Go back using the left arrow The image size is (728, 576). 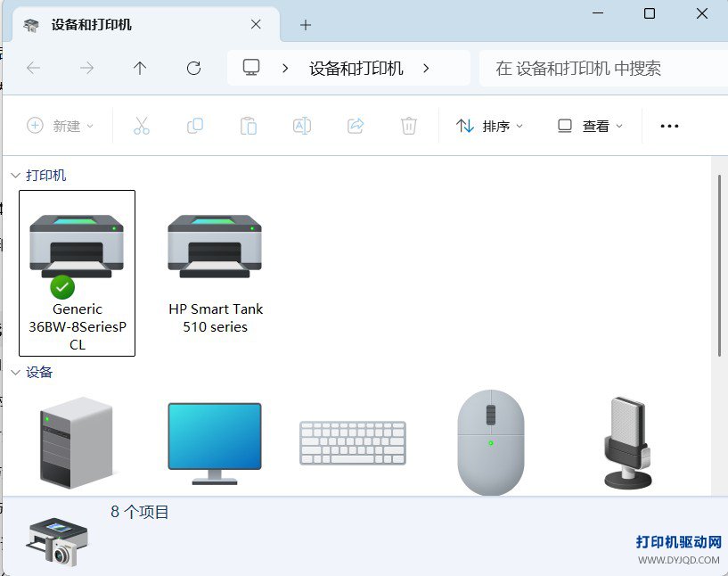tap(34, 69)
